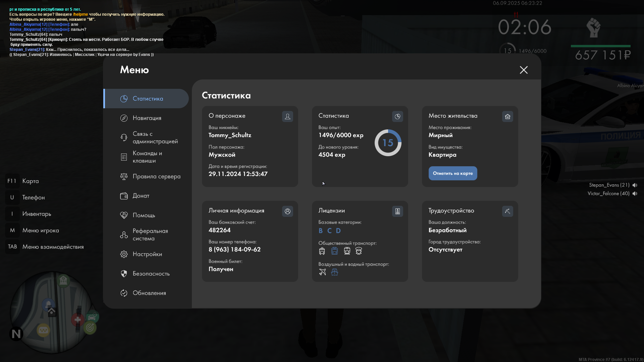The height and width of the screenshot is (362, 644).
Task: Click the Место жительства house icon
Action: [507, 116]
